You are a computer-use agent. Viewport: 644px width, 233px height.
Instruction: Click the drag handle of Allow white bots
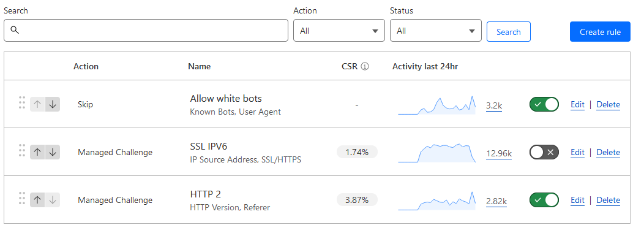(x=22, y=102)
